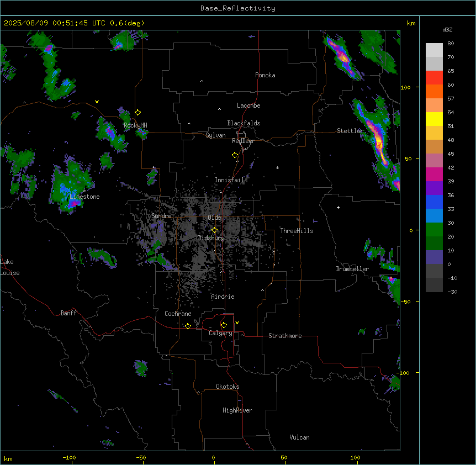This screenshot has width=476, height=465.
Task: Select the purple 39-36 dBZ legend swatch
Action: (434, 188)
